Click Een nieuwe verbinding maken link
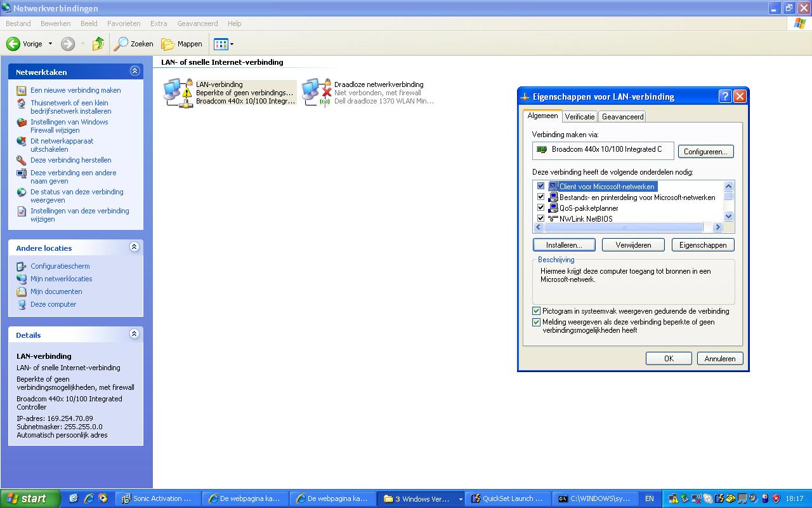Image resolution: width=812 pixels, height=508 pixels. tap(75, 90)
